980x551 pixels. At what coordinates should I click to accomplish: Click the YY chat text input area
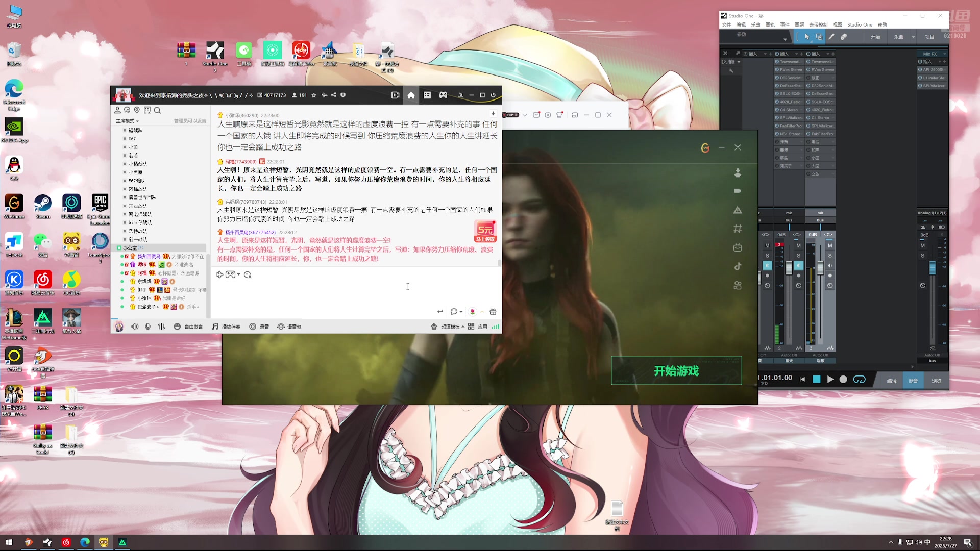point(356,293)
